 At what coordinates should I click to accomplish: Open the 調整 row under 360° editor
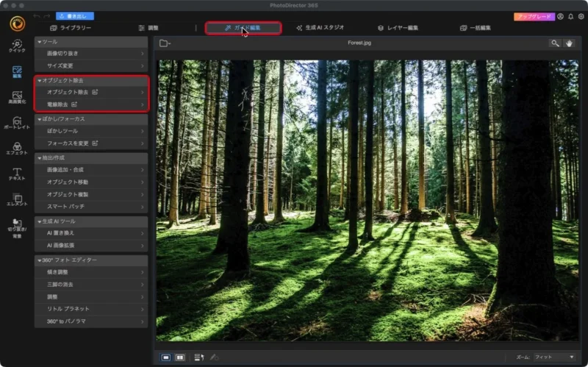point(91,297)
